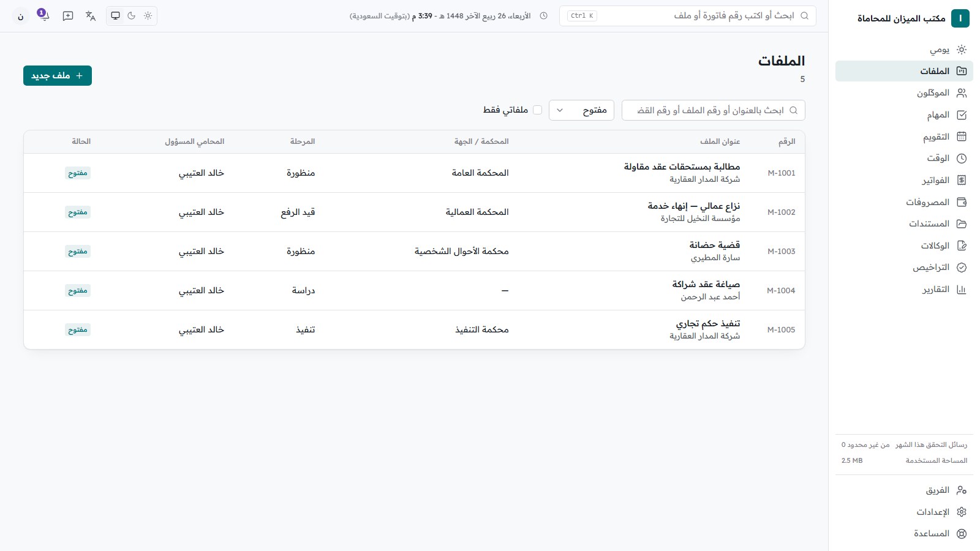This screenshot has height=551, width=980.
Task: Click the language translate icon
Action: point(91,16)
